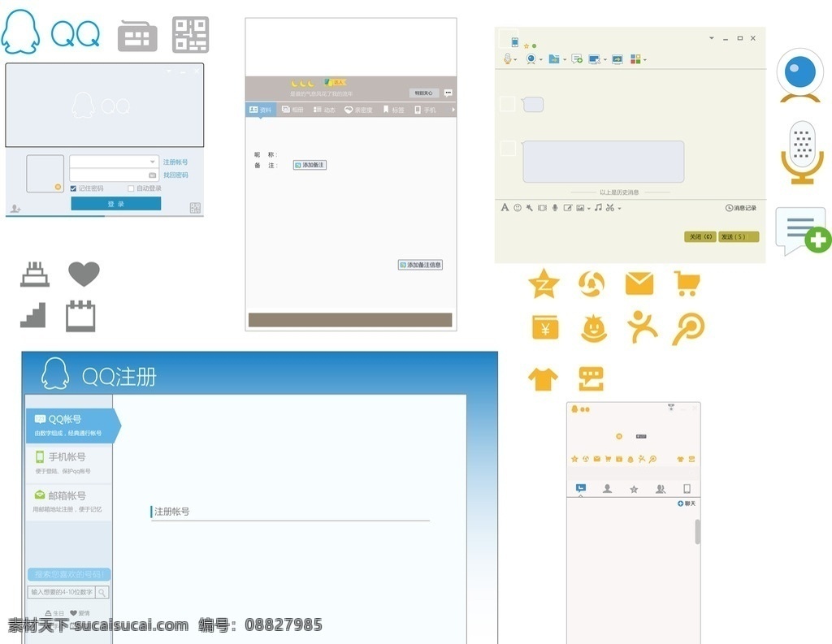Click the gray soft keyboard icon near QQ logo
The height and width of the screenshot is (644, 832).
[x=137, y=36]
